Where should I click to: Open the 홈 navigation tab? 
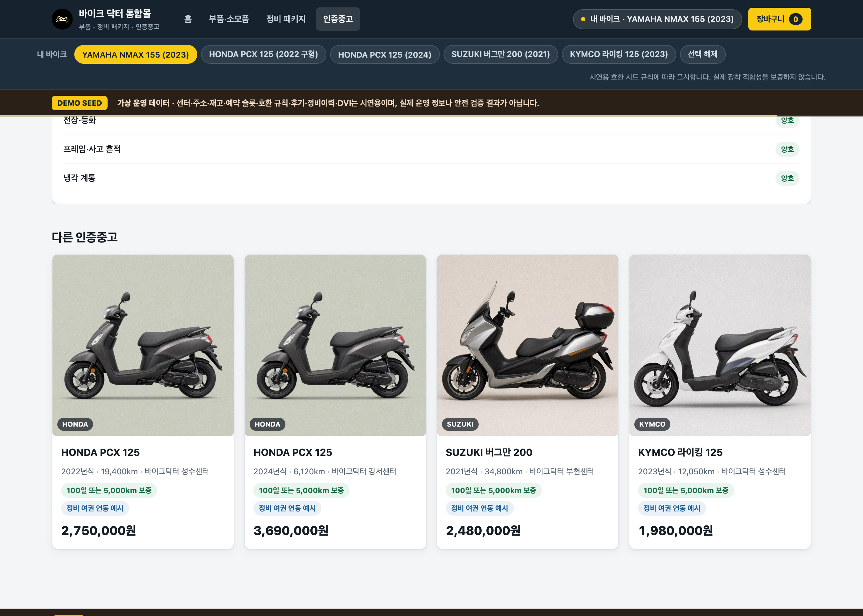(x=188, y=19)
